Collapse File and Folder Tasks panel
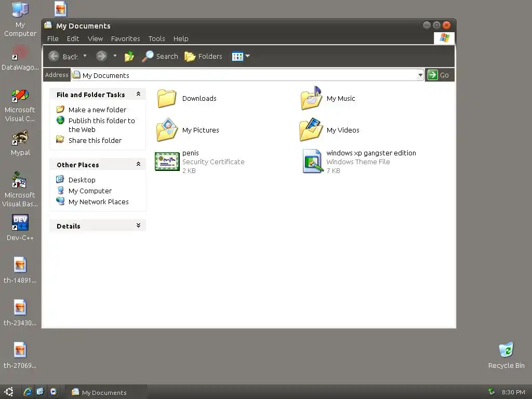Image resolution: width=532 pixels, height=399 pixels. (138, 94)
